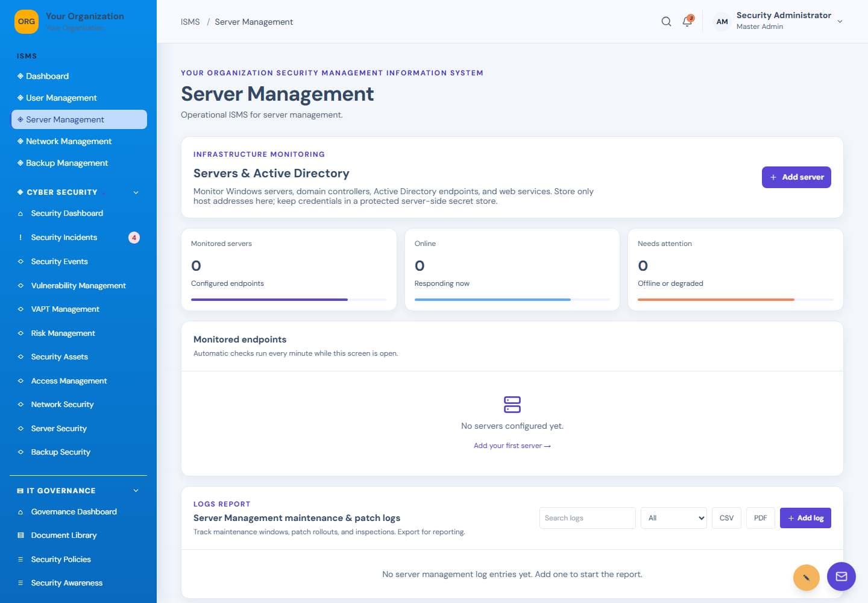868x603 pixels.
Task: Click the Your Organization name in sidebar
Action: [85, 16]
